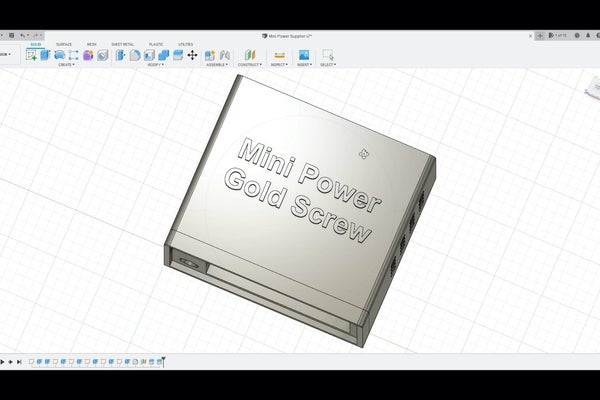Open a new design tab with plus

(x=540, y=36)
